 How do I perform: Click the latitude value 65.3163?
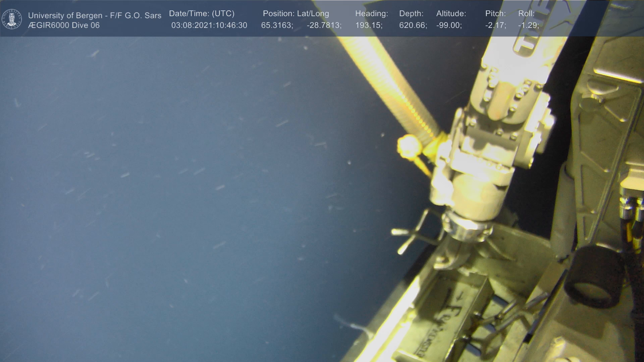277,25
